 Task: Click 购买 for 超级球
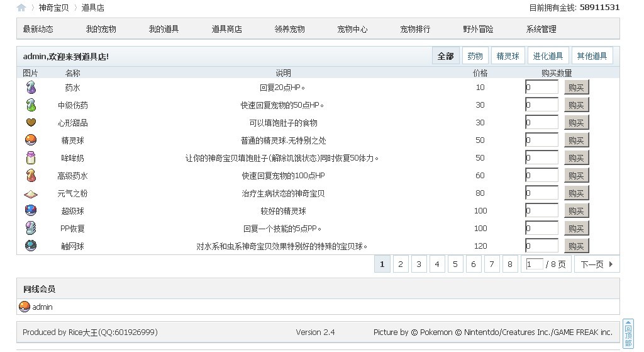[576, 211]
